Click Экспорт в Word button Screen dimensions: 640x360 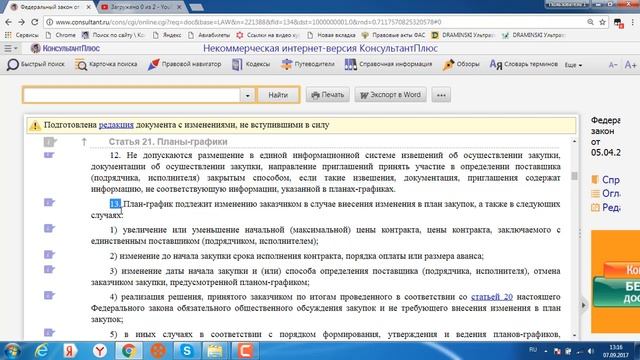coord(390,95)
